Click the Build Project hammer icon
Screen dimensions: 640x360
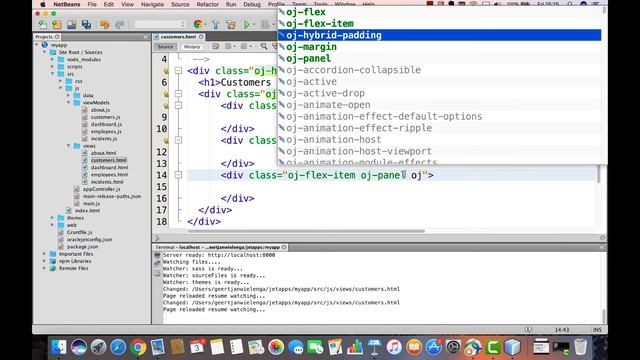216,25
